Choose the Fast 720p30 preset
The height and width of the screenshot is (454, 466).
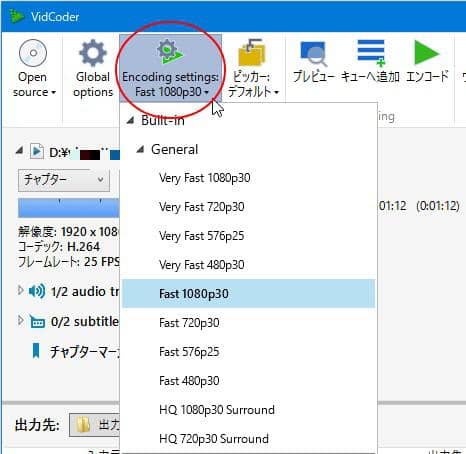pos(248,323)
